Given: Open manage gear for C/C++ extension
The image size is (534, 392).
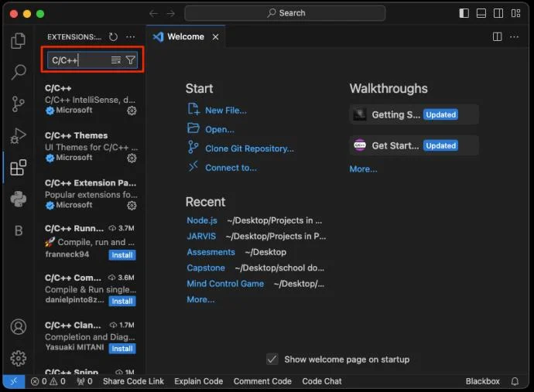Looking at the screenshot, I should (132, 111).
